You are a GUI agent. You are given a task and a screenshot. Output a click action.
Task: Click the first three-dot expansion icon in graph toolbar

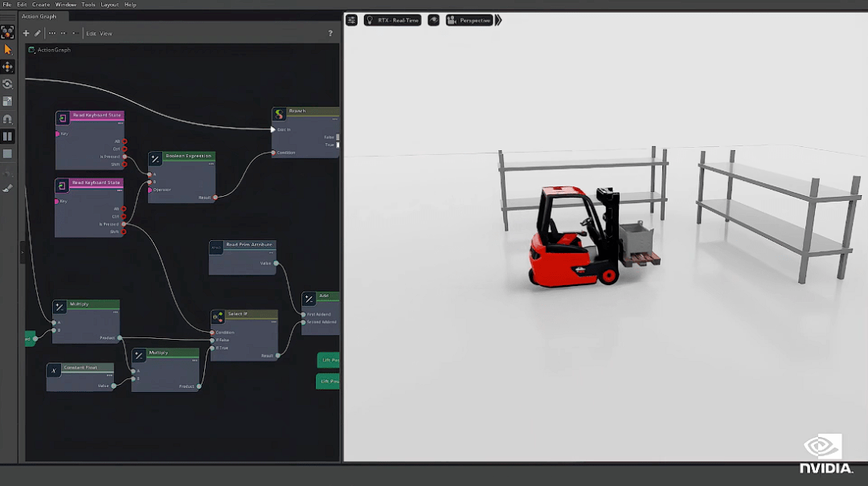pyautogui.click(x=52, y=33)
